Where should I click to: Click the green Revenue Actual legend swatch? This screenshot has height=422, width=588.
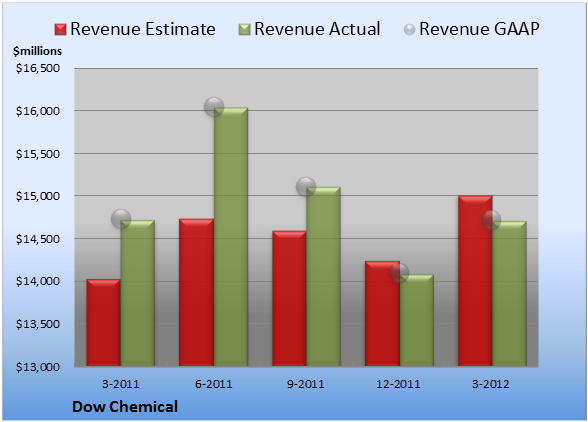click(x=244, y=30)
